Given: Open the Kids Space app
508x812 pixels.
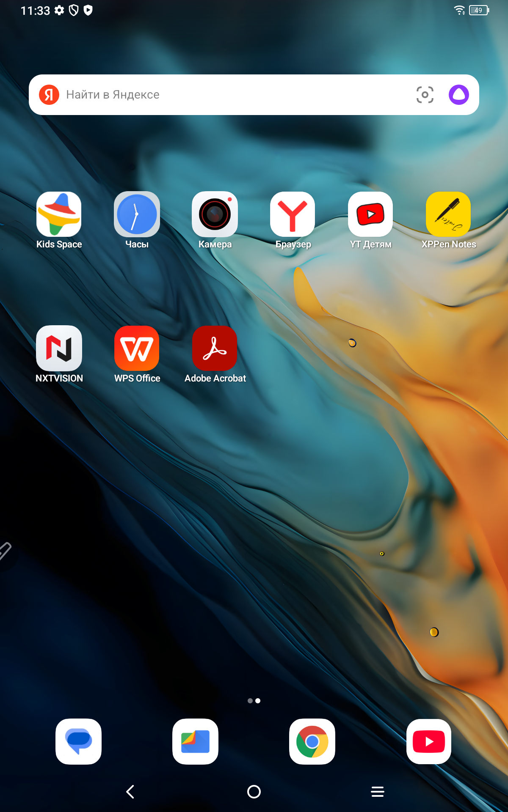Looking at the screenshot, I should 59,214.
